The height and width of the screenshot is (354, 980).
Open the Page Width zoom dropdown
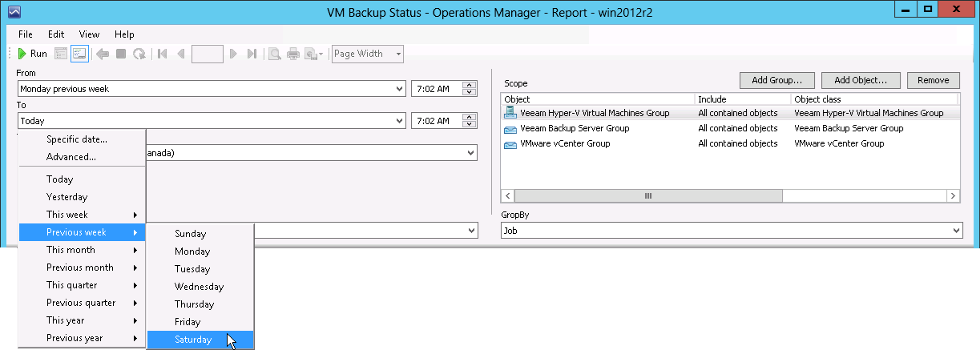tap(368, 54)
